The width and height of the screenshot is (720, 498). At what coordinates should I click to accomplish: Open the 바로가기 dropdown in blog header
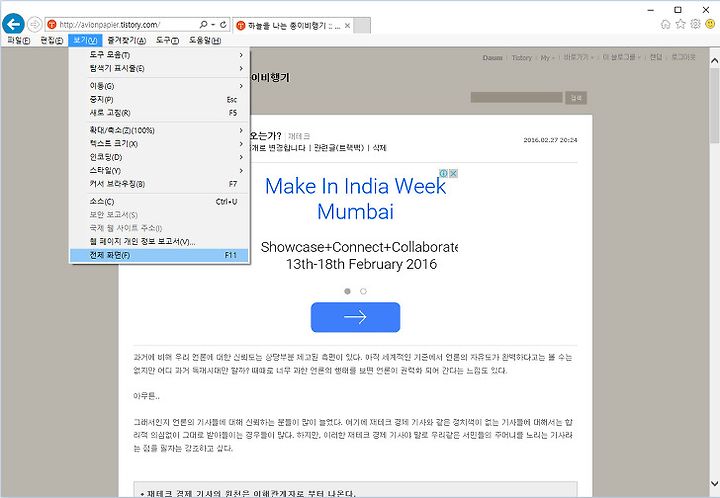click(578, 57)
